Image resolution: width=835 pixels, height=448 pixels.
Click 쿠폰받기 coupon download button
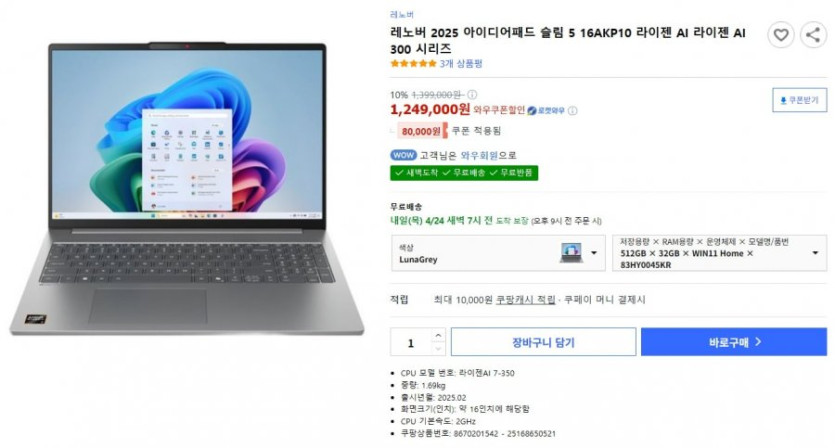(799, 100)
